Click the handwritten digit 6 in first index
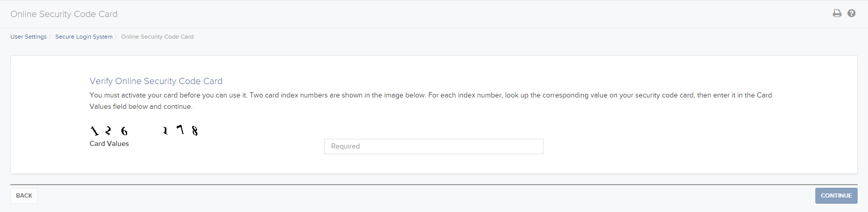Image resolution: width=868 pixels, height=212 pixels. 124,132
